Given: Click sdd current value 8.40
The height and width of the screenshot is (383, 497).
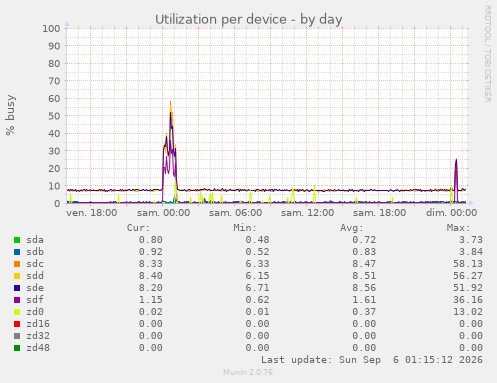Looking at the screenshot, I should coord(151,276).
